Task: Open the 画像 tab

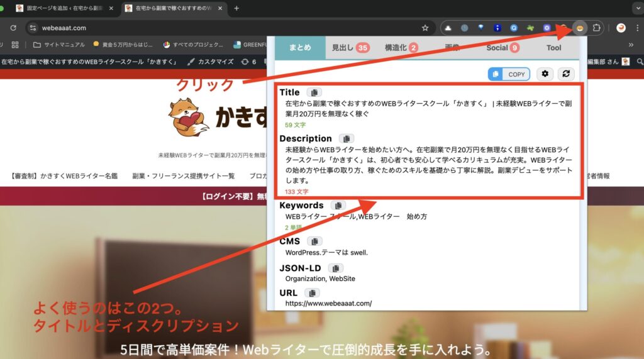Action: pyautogui.click(x=452, y=48)
